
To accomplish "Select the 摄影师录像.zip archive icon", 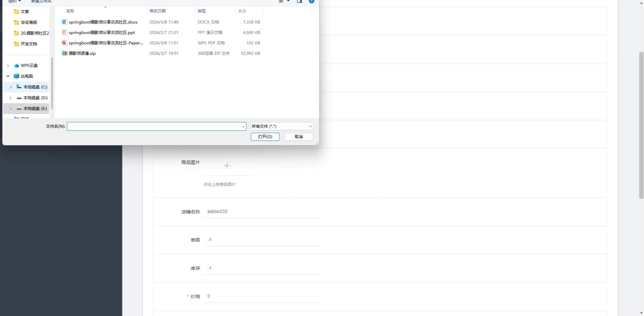I will point(65,53).
